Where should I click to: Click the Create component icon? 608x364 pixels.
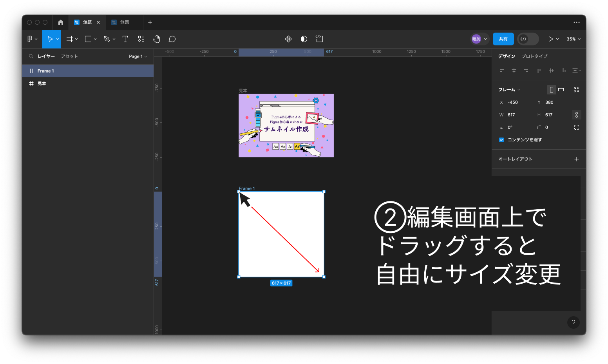pyautogui.click(x=288, y=39)
